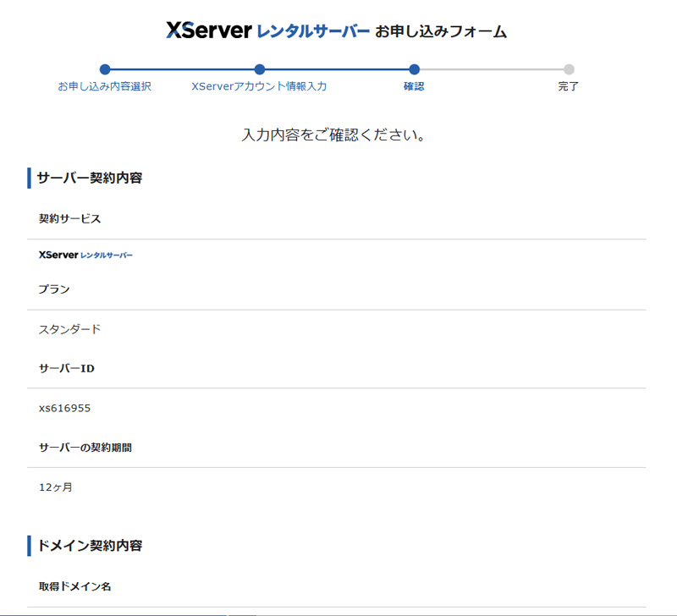
Task: Click the 完了 step label
Action: tap(569, 85)
